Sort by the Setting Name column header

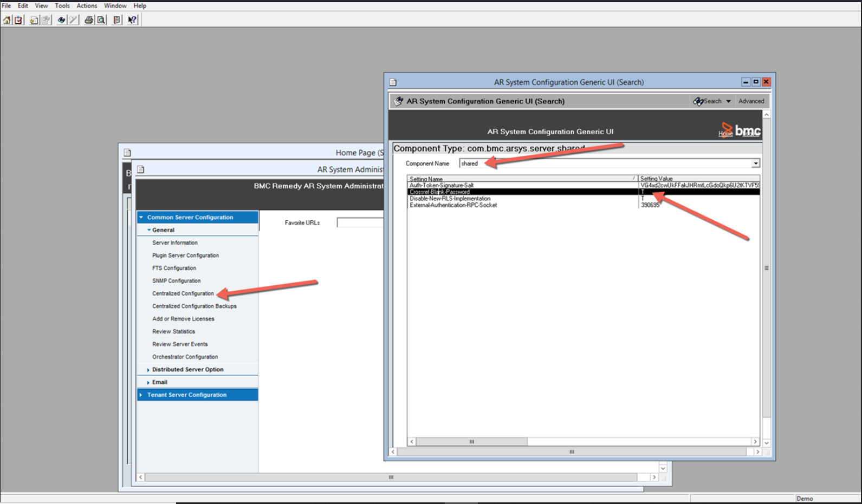[522, 179]
